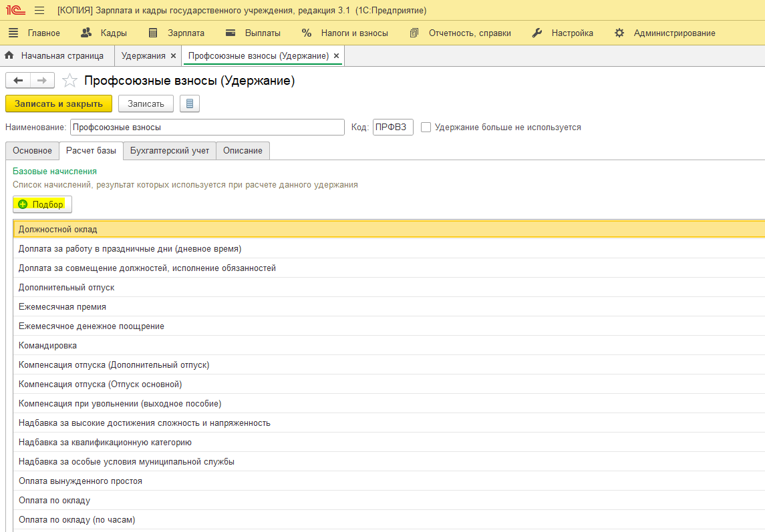The image size is (765, 532).
Task: Select the Командировка row
Action: point(390,345)
